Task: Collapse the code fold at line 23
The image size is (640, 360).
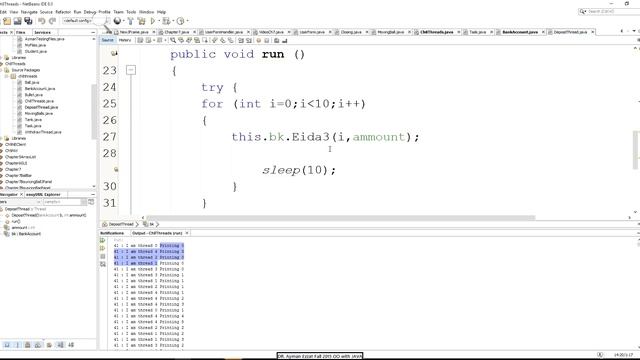Action: pos(131,70)
